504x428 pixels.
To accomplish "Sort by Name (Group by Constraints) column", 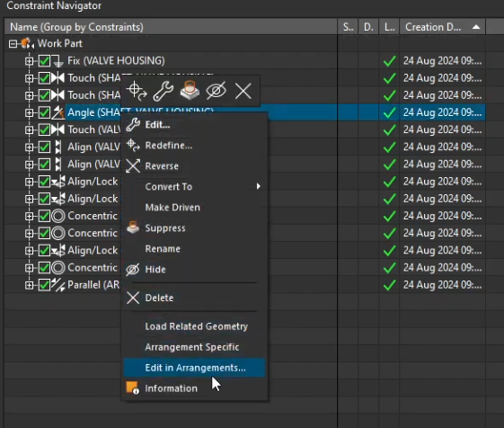I will coord(171,27).
